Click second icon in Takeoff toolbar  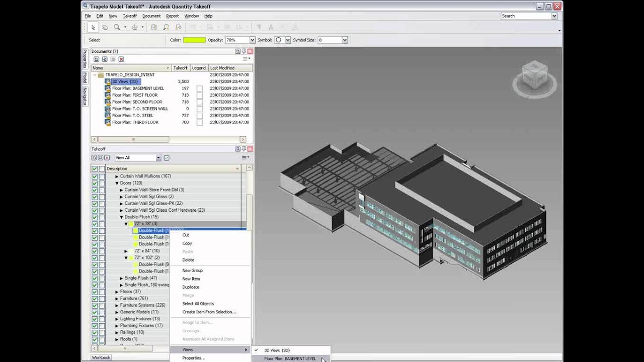(x=100, y=158)
